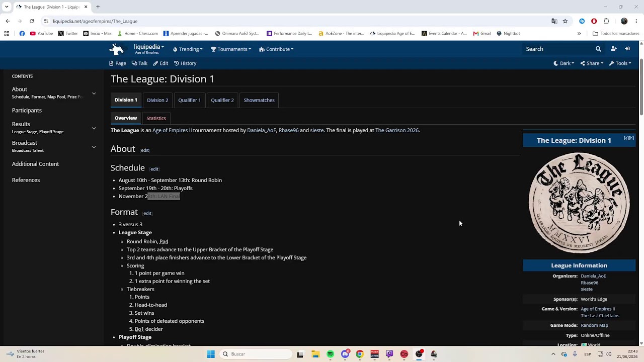The image size is (644, 362).
Task: Go back using the browser back arrow
Action: [x=8, y=21]
